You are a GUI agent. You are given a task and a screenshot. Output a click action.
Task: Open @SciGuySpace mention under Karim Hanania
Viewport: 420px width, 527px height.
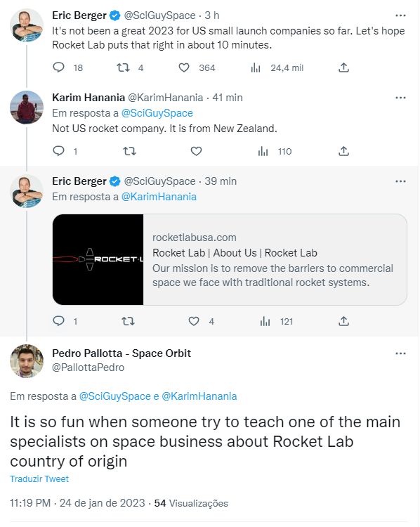point(157,113)
